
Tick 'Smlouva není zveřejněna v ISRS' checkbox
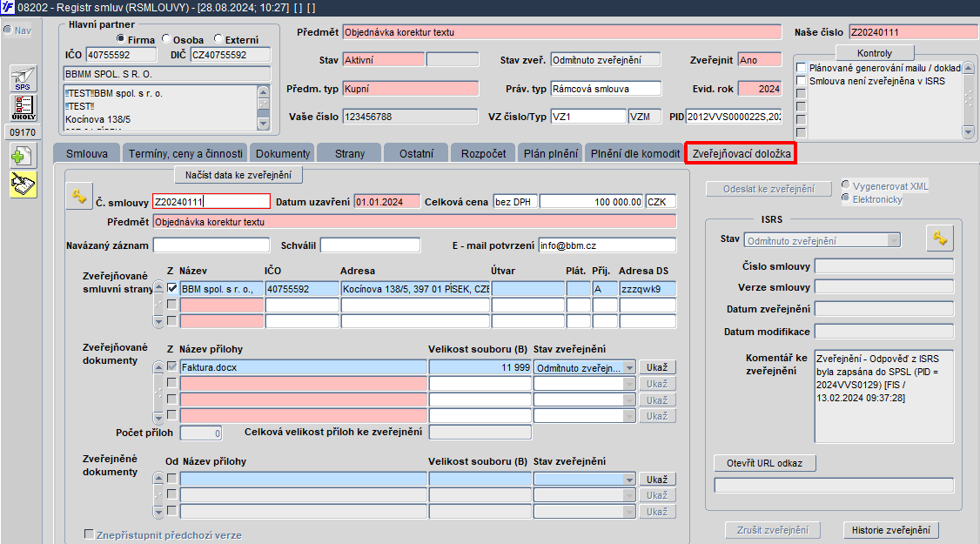[801, 81]
